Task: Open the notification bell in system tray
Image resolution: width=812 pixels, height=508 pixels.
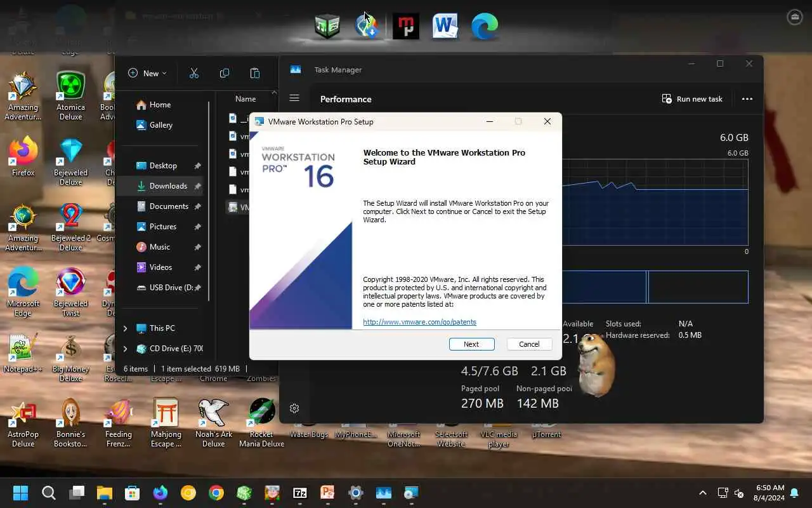Action: point(794,493)
